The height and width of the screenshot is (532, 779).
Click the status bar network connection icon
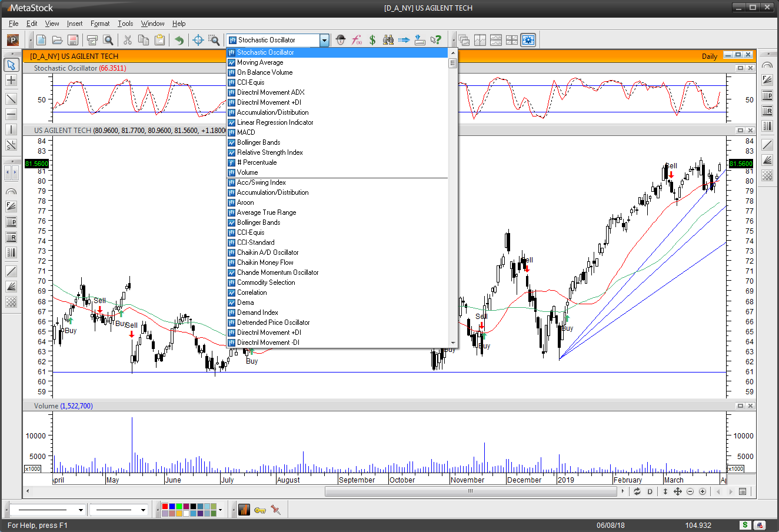point(760,525)
